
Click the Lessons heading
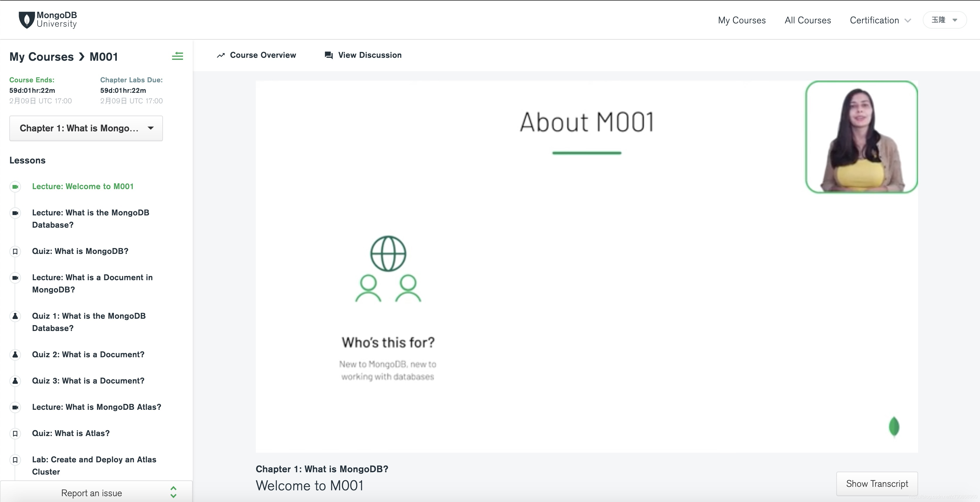pyautogui.click(x=27, y=160)
